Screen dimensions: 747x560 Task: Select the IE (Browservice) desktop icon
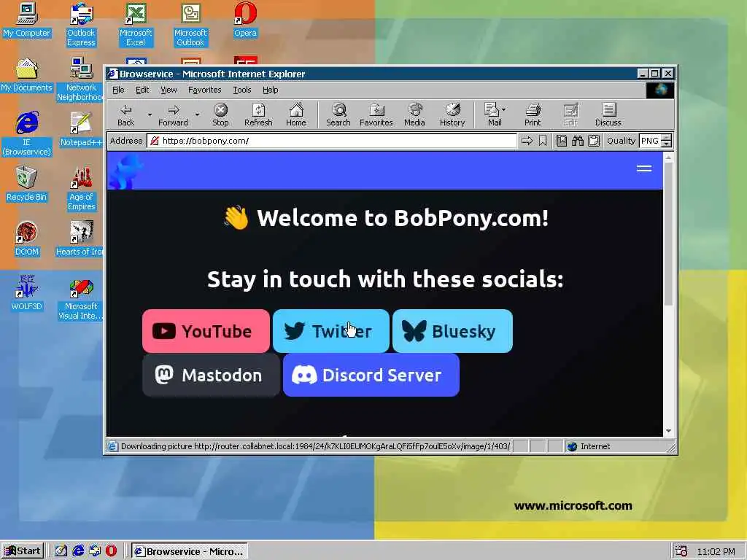tap(27, 134)
